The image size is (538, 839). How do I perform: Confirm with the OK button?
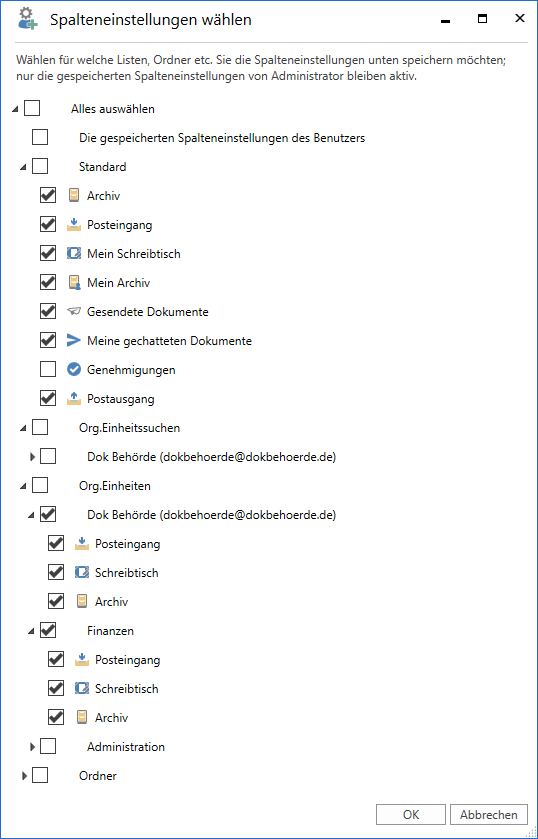tap(411, 815)
